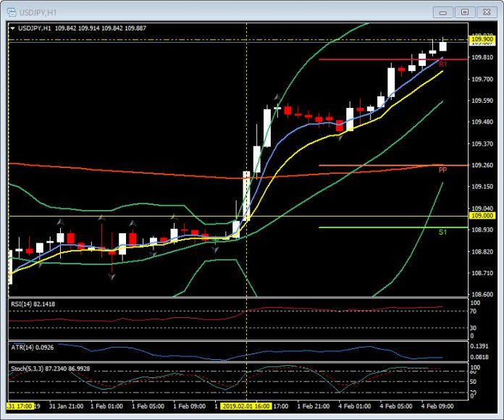The image size is (504, 420).
Task: Select the R1 resistance pivot label
Action: coord(442,64)
